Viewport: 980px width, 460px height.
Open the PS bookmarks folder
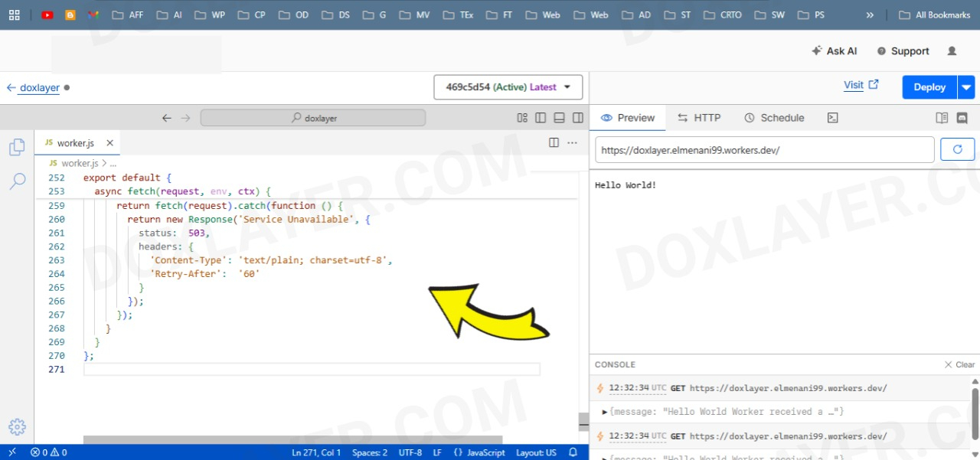811,15
